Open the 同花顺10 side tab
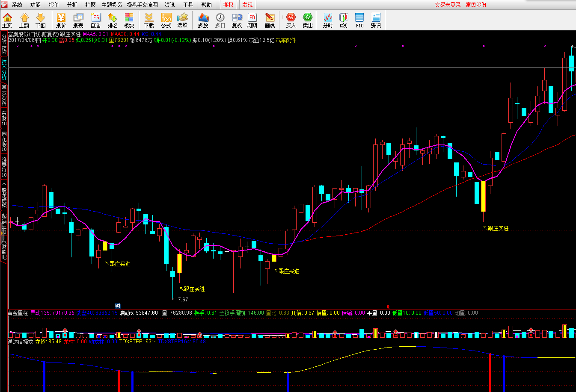576x392 pixels. pyautogui.click(x=4, y=142)
